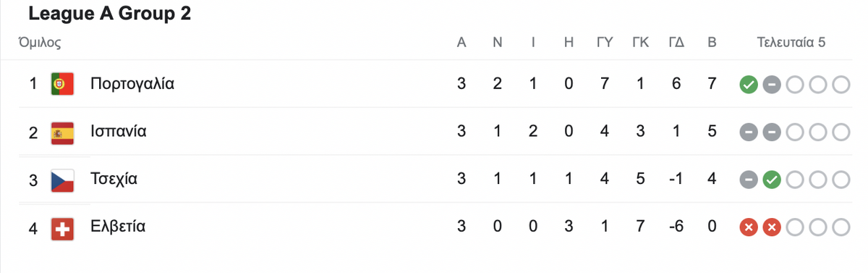Viewport: 868px width, 273px height.
Task: Open the Τσεχία team link
Action: 114,180
